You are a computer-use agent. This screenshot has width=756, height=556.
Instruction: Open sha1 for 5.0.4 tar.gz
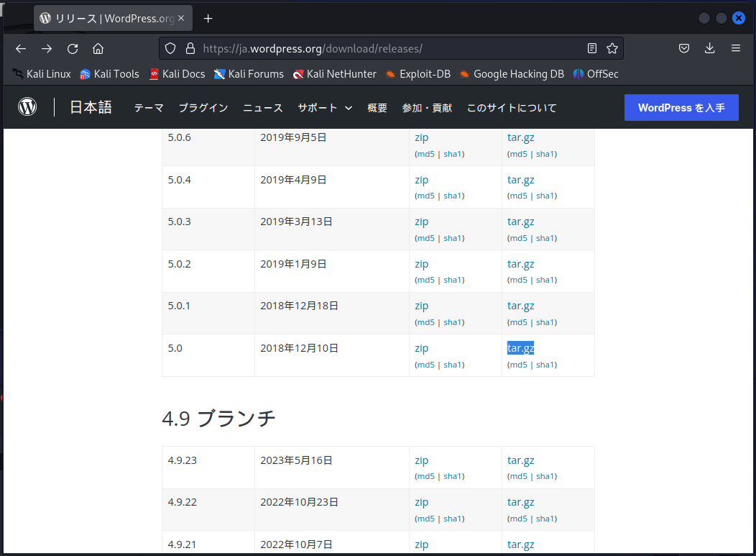pos(545,196)
